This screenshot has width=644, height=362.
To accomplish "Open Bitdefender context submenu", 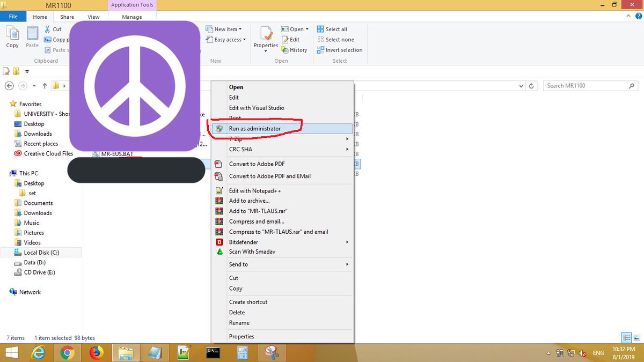I will click(x=282, y=242).
